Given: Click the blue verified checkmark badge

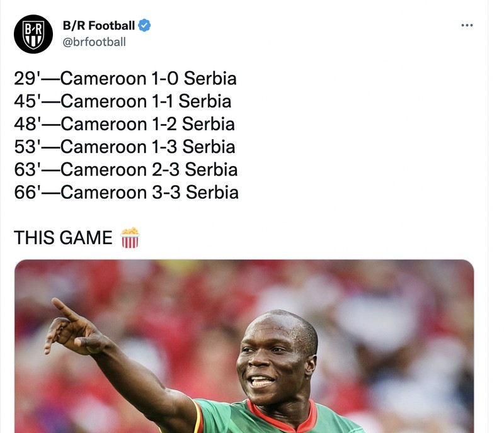Looking at the screenshot, I should point(145,25).
